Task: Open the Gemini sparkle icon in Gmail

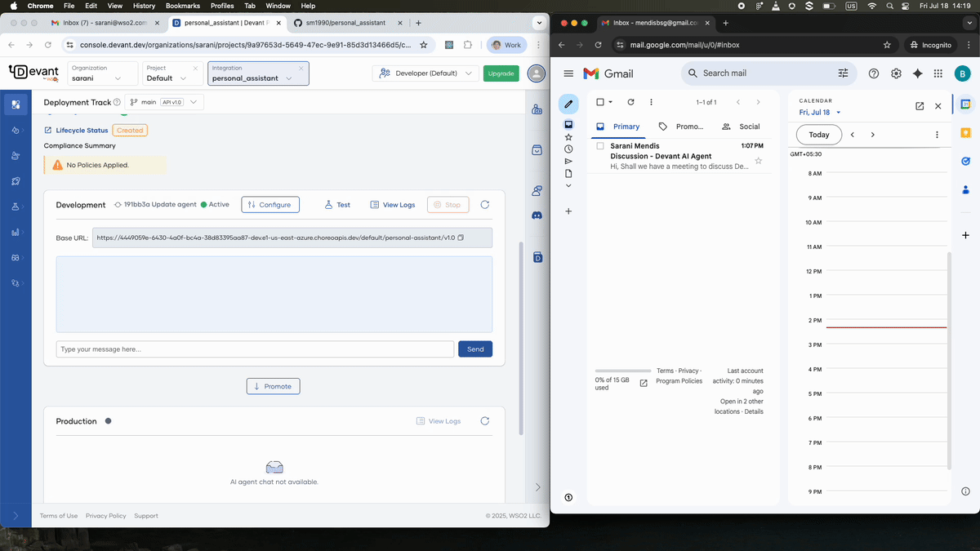Action: [x=918, y=73]
